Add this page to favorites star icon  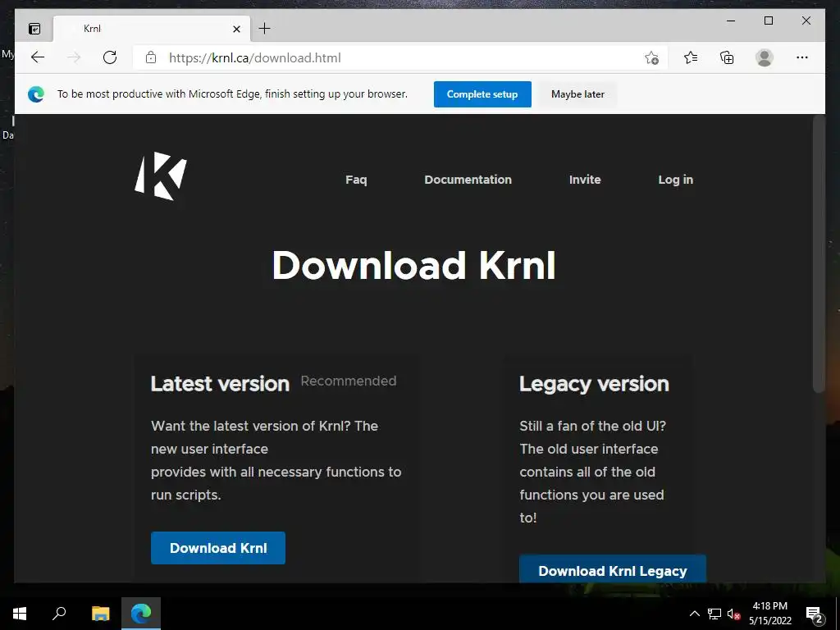coord(651,58)
